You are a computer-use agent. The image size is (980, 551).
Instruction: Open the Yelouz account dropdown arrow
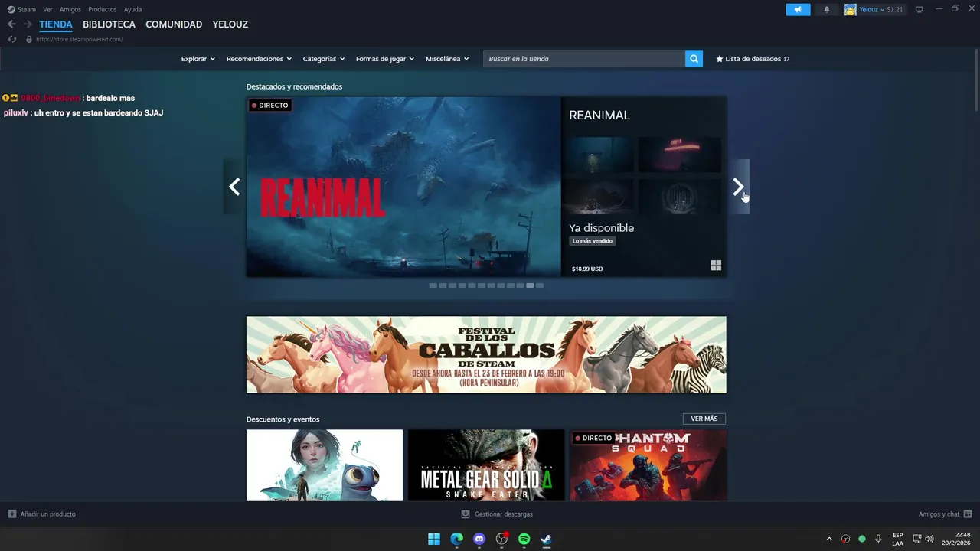point(882,10)
